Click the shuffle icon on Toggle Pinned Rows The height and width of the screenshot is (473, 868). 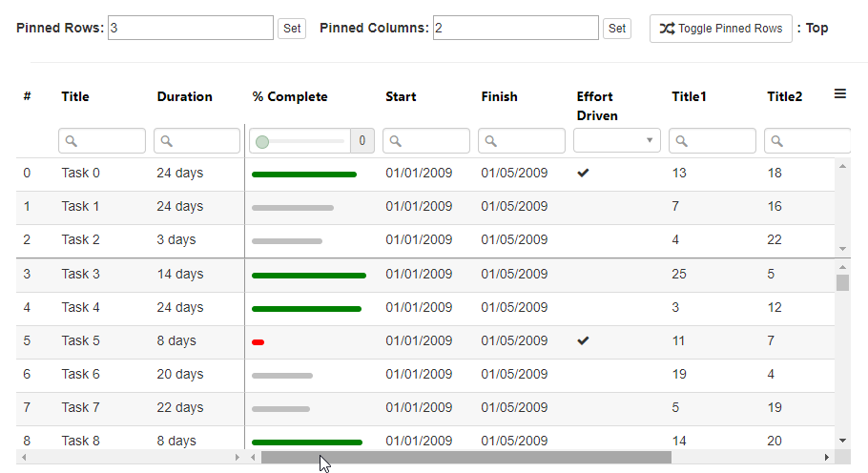coord(667,29)
